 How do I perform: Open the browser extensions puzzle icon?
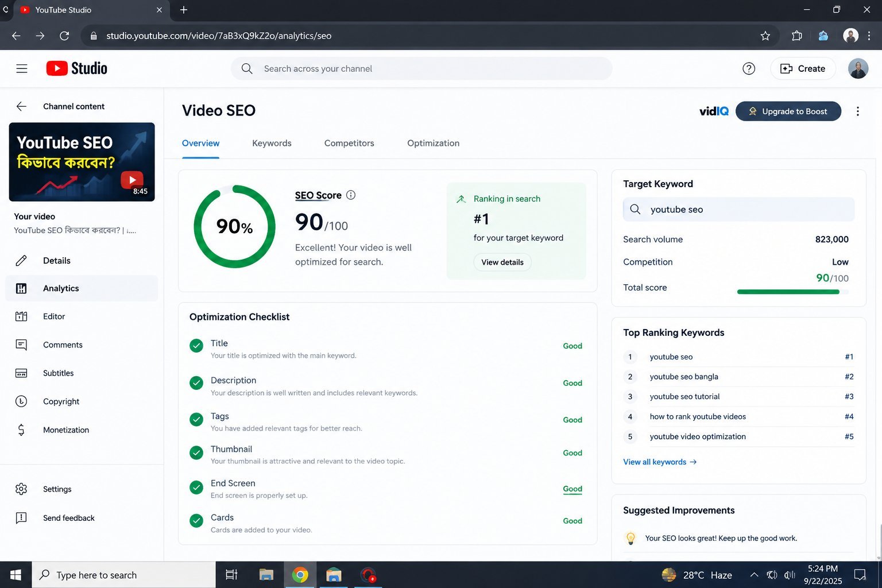(796, 36)
